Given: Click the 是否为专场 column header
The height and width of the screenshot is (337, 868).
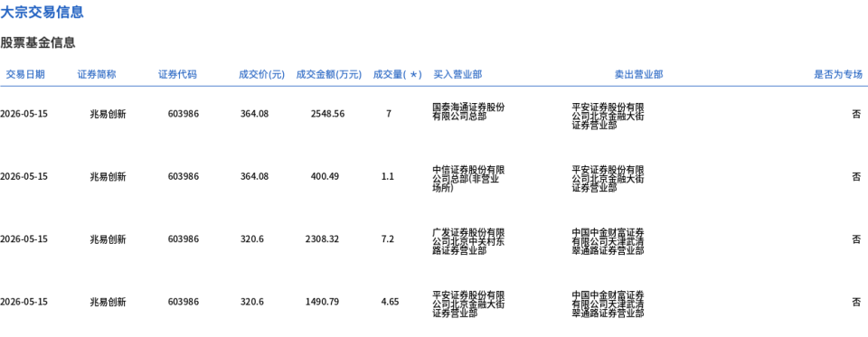Looking at the screenshot, I should (838, 75).
